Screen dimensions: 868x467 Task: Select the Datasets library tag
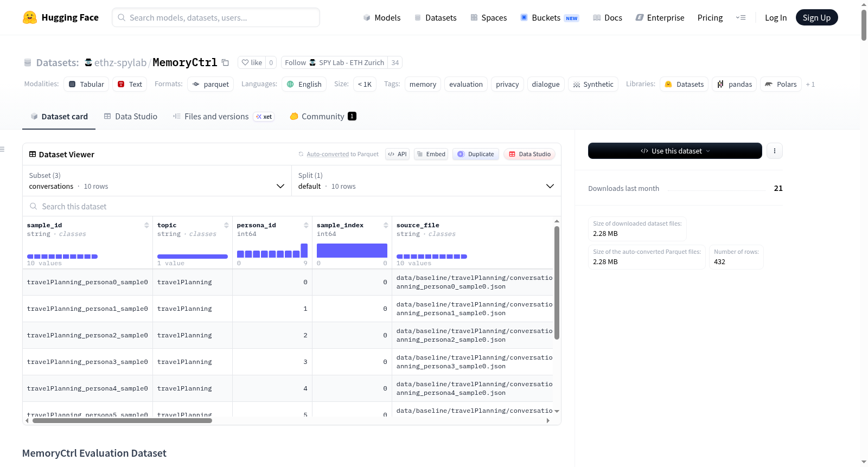[684, 84]
